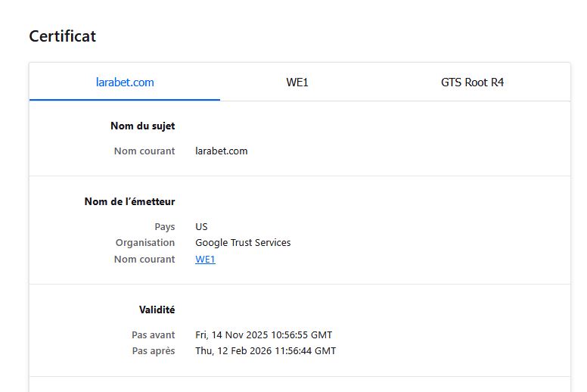
Task: Click the Nom de l'émetteur heading
Action: tap(129, 201)
